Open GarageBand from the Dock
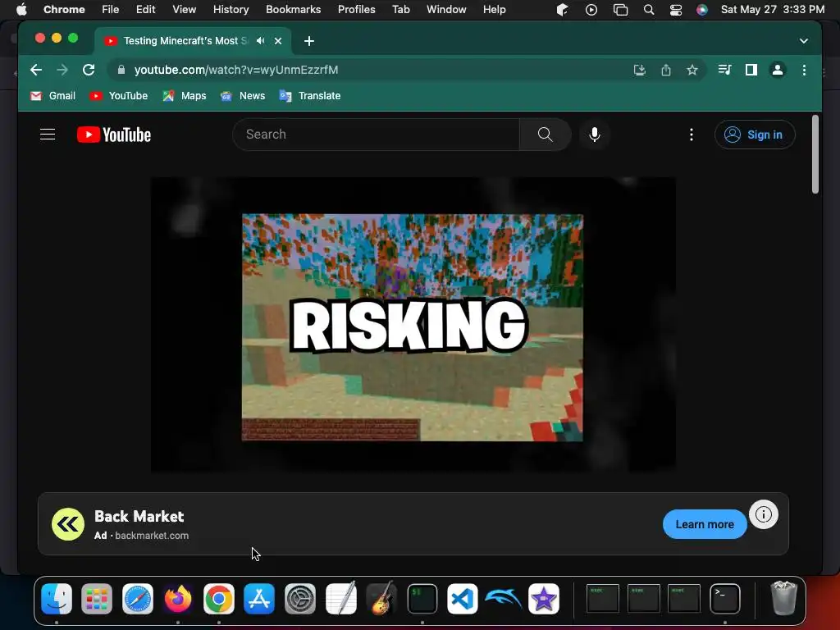The height and width of the screenshot is (630, 840). point(381,598)
